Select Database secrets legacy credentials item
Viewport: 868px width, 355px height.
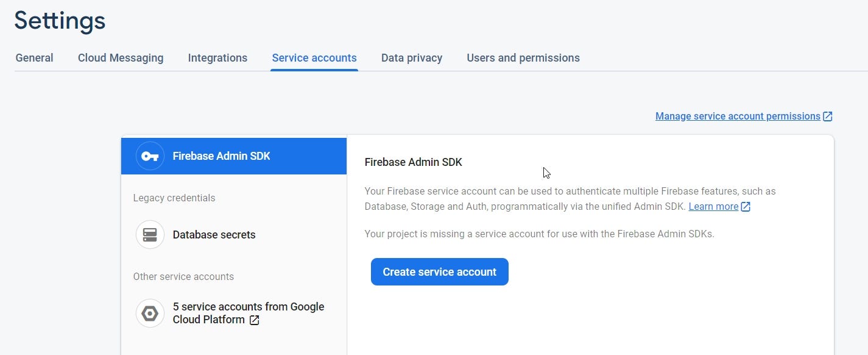[x=214, y=235]
